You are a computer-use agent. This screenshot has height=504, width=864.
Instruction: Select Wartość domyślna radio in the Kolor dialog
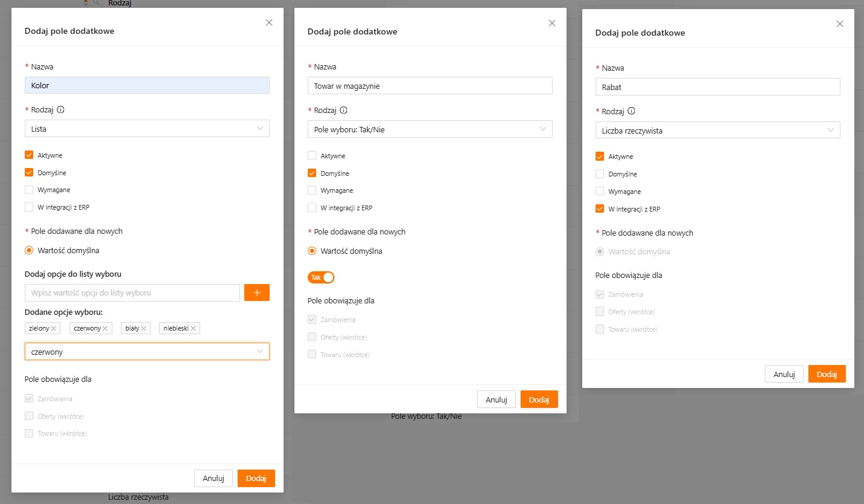tap(29, 250)
